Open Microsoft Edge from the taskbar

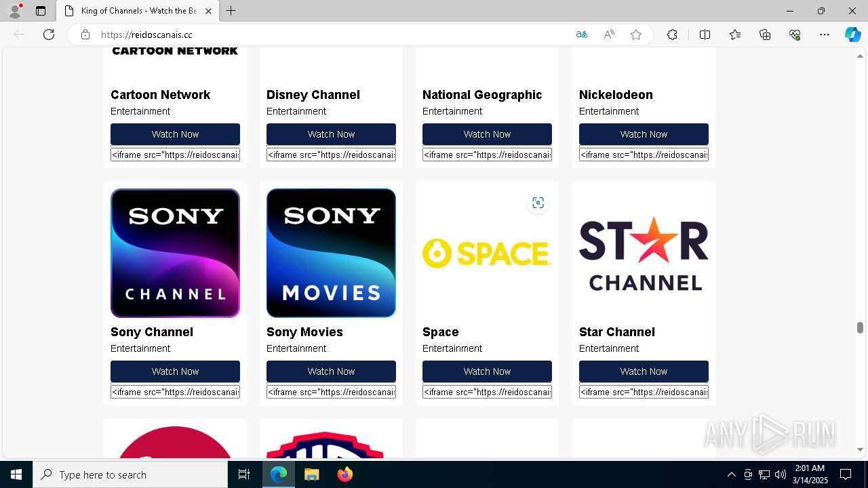tap(279, 474)
